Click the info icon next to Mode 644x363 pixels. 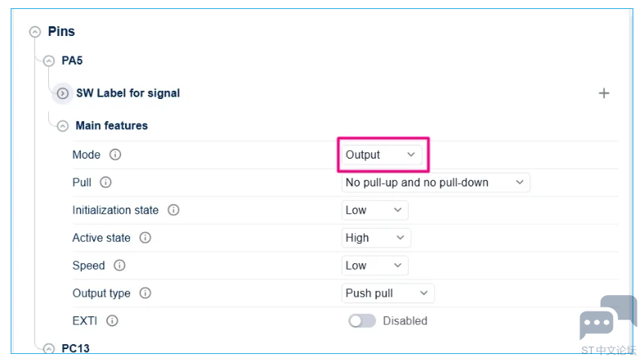coord(115,155)
